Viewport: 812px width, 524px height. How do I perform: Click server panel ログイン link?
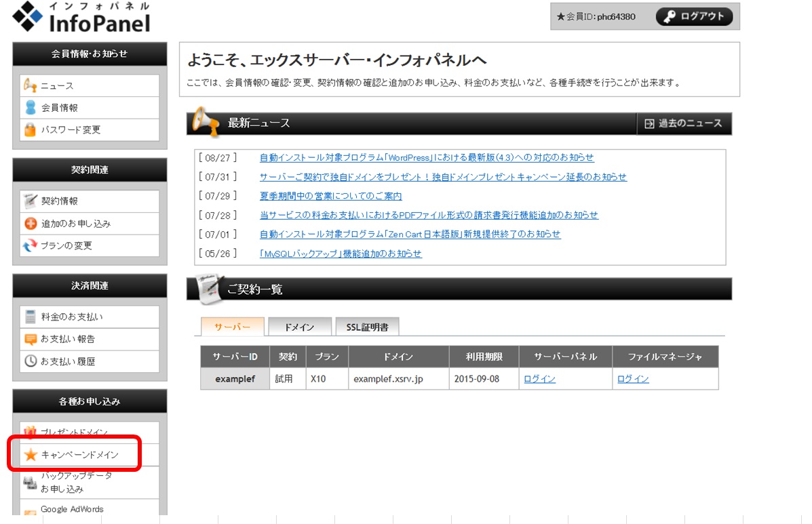point(539,379)
